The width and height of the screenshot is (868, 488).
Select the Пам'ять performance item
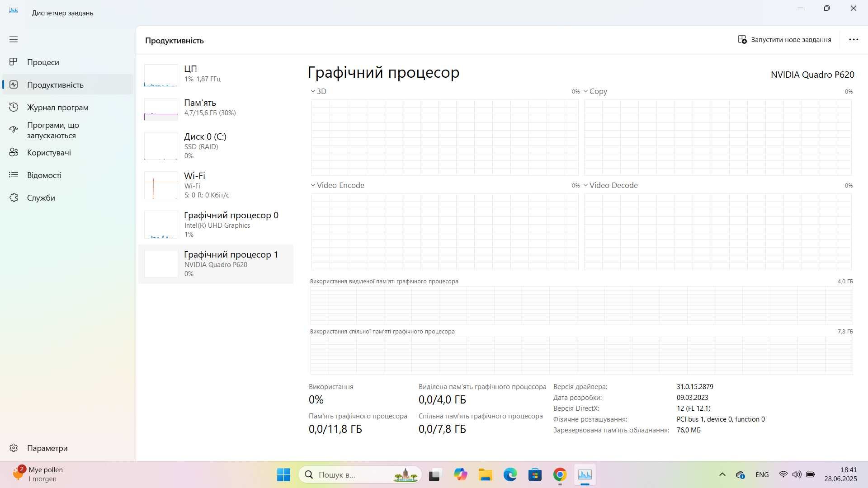(216, 108)
